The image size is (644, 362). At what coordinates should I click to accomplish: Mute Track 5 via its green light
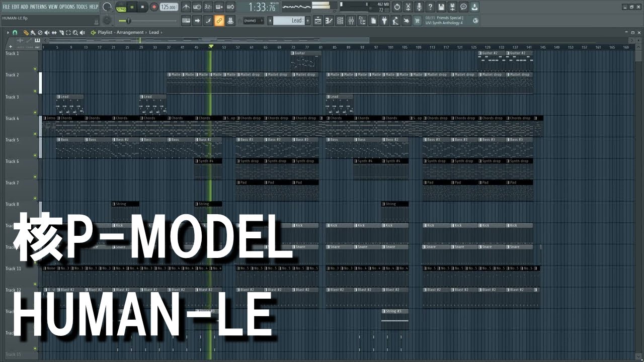(x=35, y=155)
